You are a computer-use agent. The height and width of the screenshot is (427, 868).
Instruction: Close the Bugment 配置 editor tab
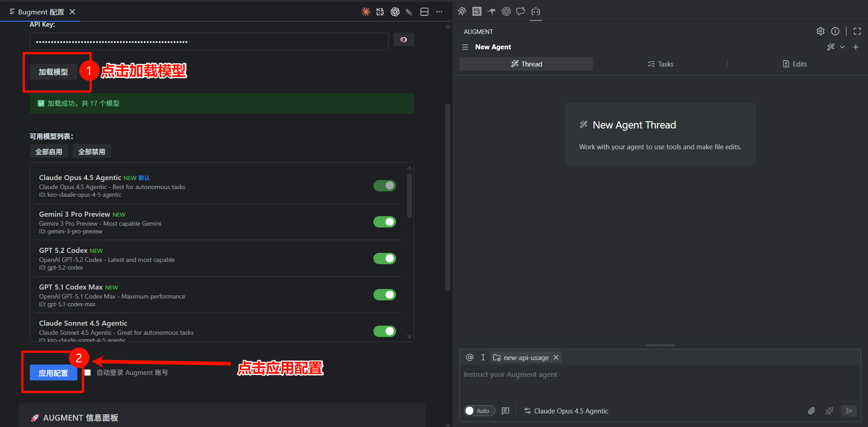[x=72, y=12]
